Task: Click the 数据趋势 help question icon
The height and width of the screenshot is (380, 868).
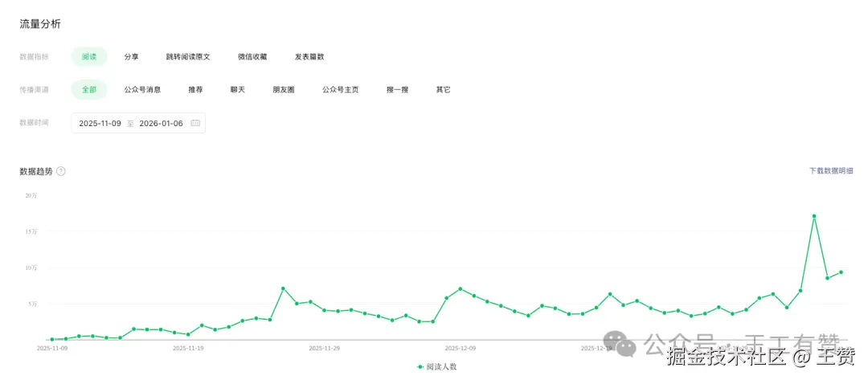Action: coord(61,171)
